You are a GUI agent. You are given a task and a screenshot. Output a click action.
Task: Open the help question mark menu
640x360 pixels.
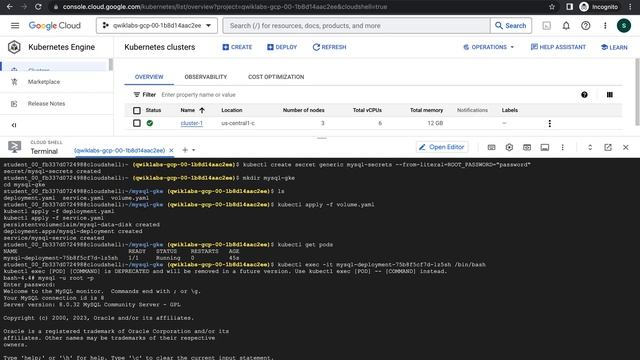pos(585,26)
